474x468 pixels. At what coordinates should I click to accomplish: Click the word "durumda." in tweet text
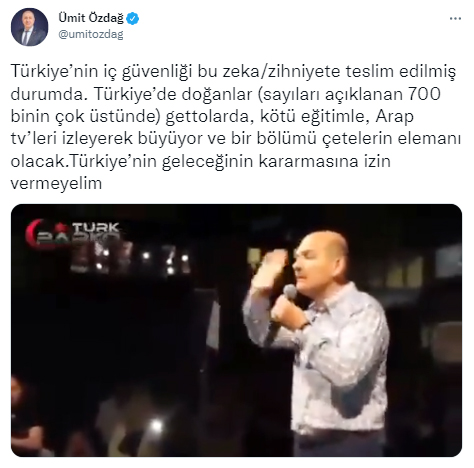50,94
